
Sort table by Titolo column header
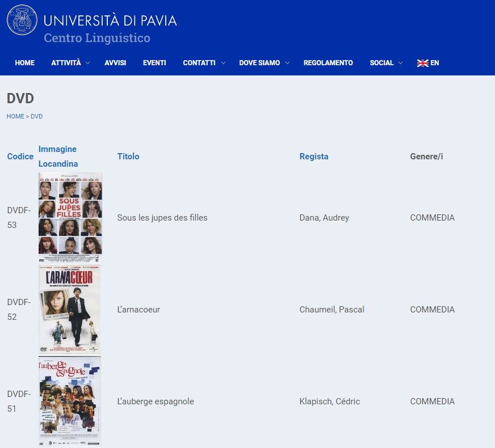point(128,157)
